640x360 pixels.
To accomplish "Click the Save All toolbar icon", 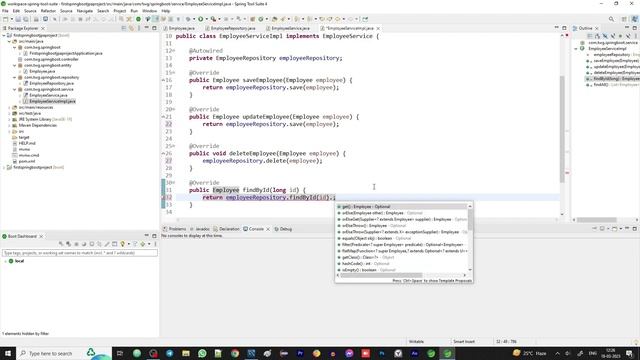I will [26, 19].
